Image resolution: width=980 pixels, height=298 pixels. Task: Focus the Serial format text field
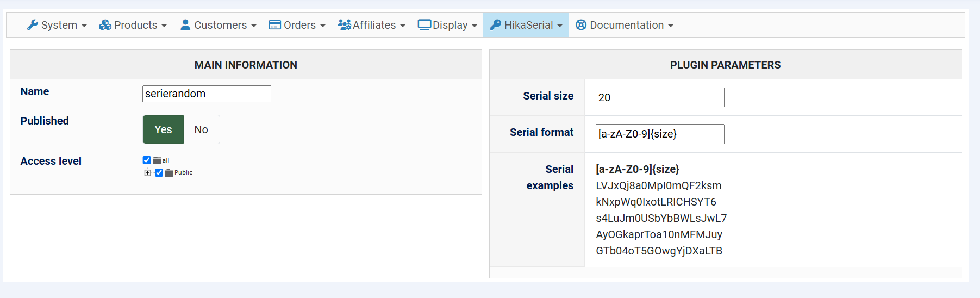tap(659, 134)
